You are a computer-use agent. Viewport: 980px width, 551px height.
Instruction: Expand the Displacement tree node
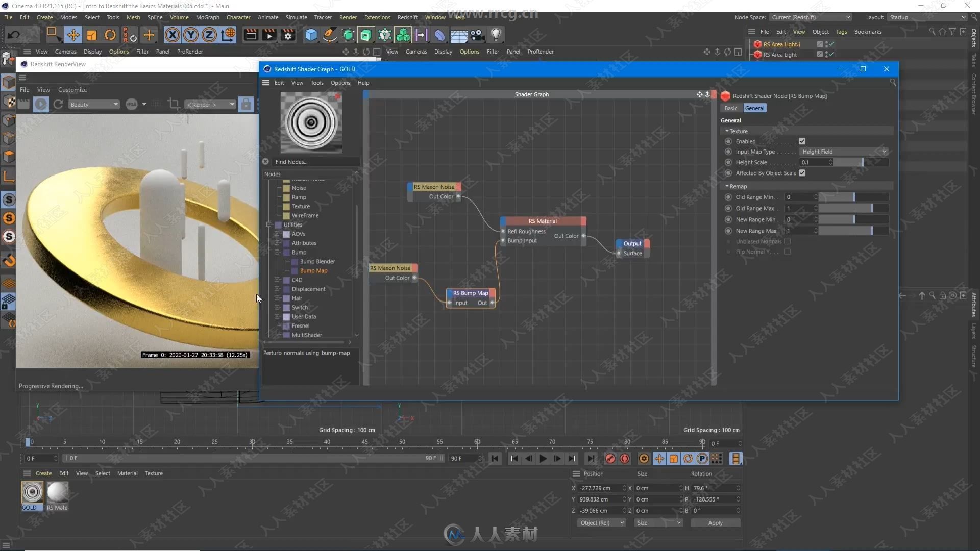[277, 289]
